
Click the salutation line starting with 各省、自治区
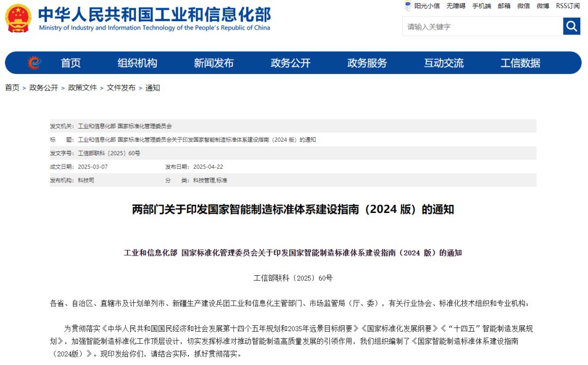(290, 303)
